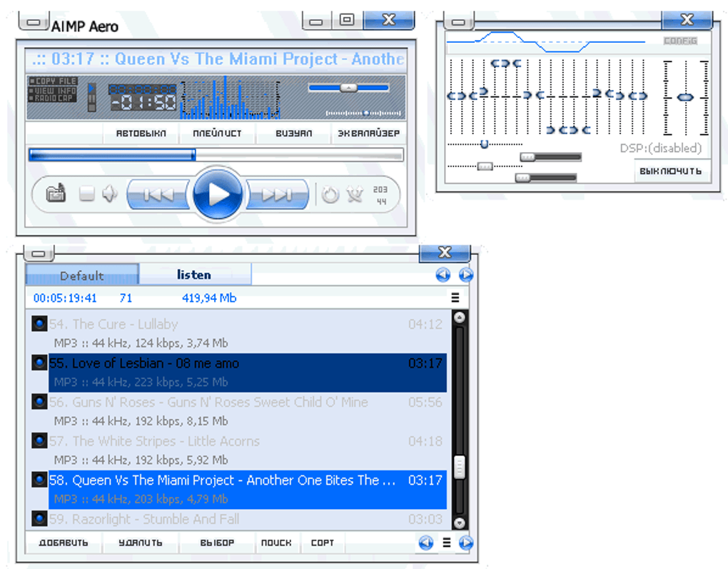Adjust the upper dark effect slider
Viewport: 728px width, 569px height.
click(x=551, y=157)
